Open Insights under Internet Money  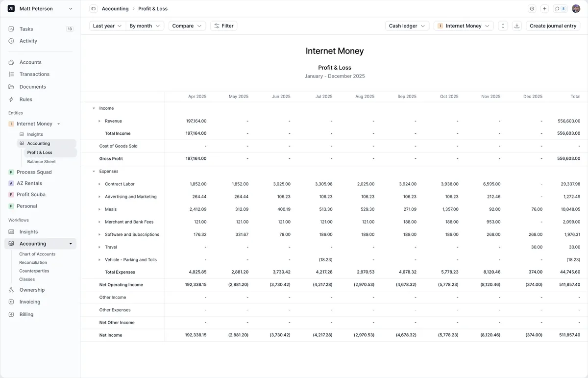pos(35,134)
